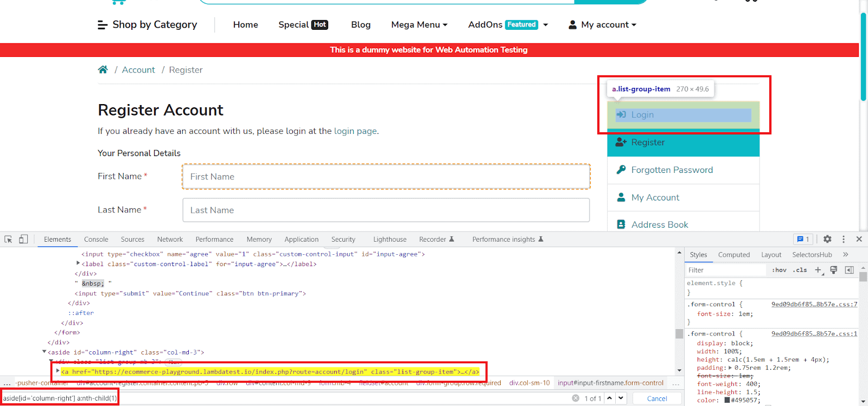Click Cancel in the DevTools search bar
The width and height of the screenshot is (868, 406).
pos(657,398)
